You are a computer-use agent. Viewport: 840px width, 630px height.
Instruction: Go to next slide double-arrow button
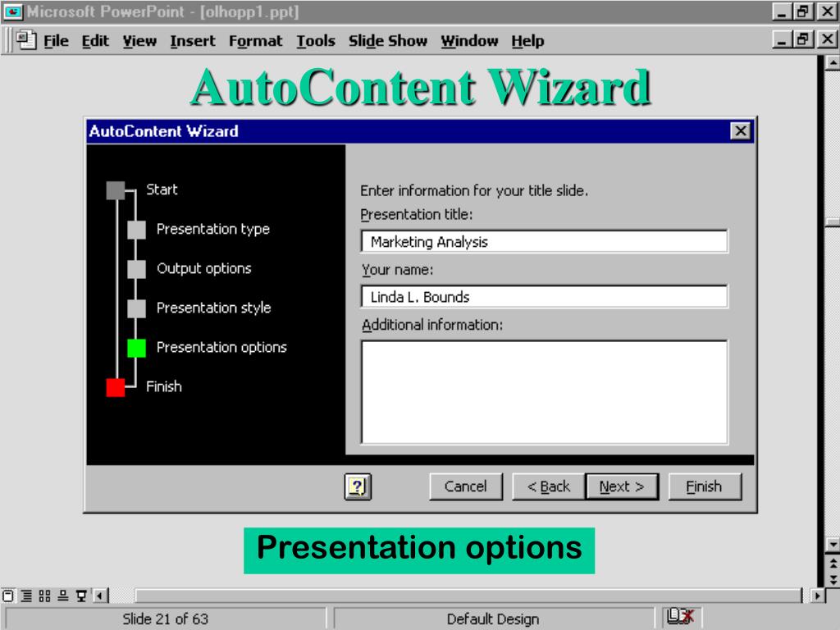pos(833,580)
